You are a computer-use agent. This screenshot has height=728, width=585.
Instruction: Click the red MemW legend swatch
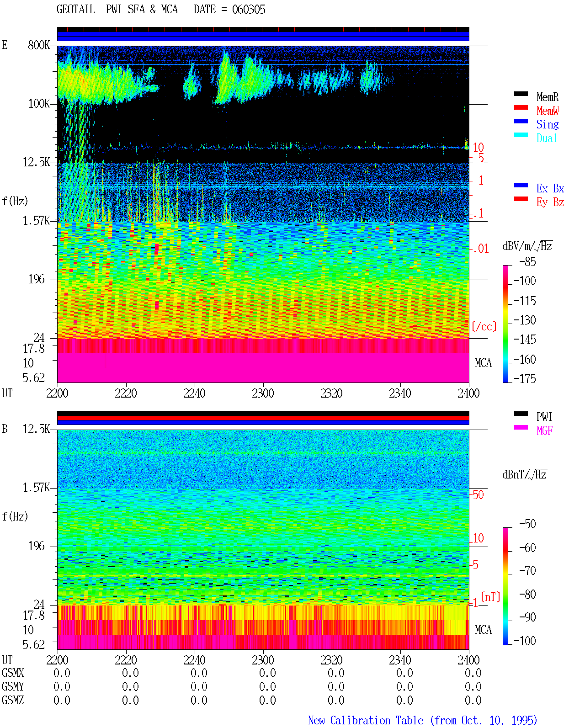coord(521,107)
